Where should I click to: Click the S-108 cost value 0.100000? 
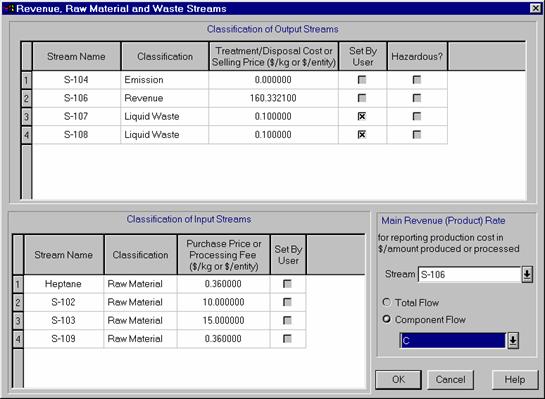pos(274,135)
